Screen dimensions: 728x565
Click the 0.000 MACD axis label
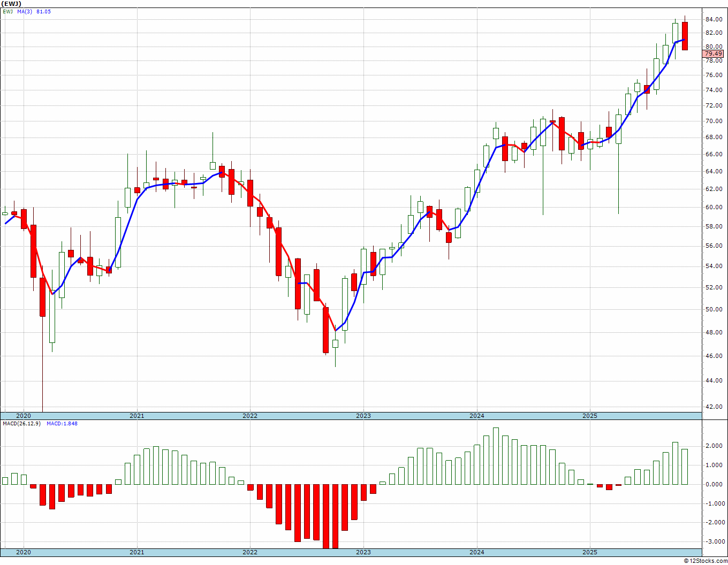715,485
